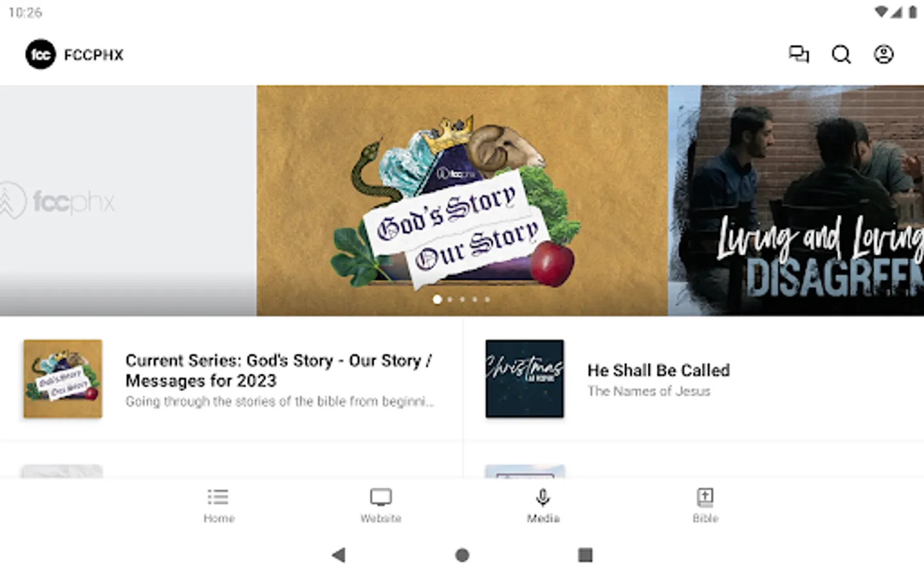
Task: Tap the Website monitor icon
Action: [x=381, y=497]
